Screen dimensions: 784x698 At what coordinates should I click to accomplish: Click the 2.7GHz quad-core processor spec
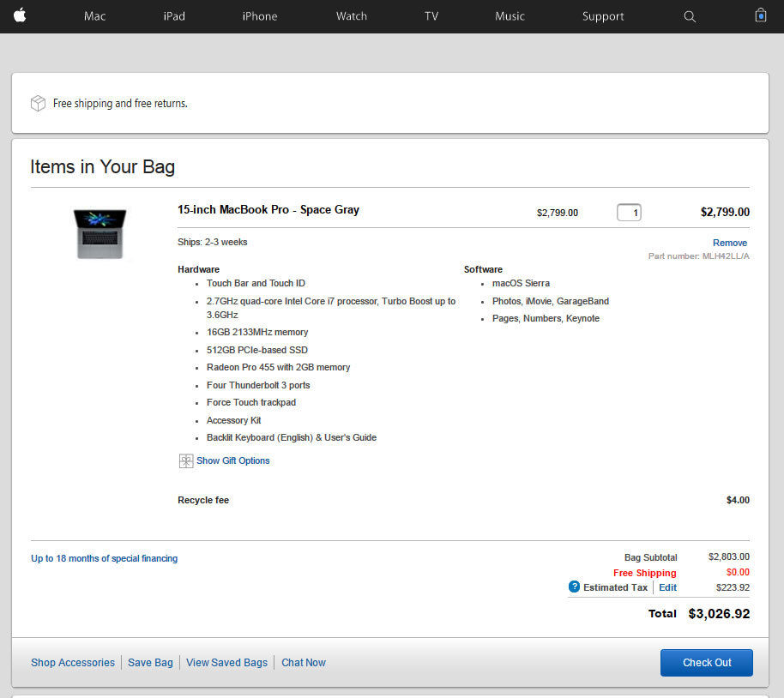point(331,308)
